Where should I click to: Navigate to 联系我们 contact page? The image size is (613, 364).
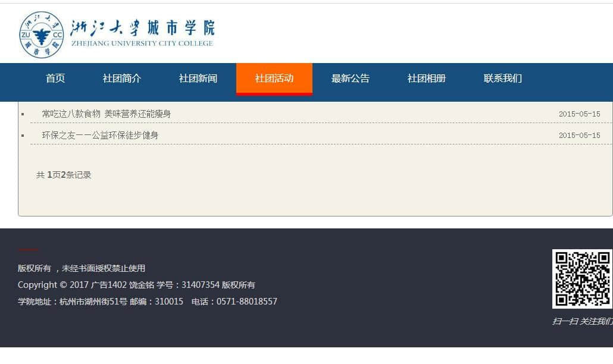(503, 79)
